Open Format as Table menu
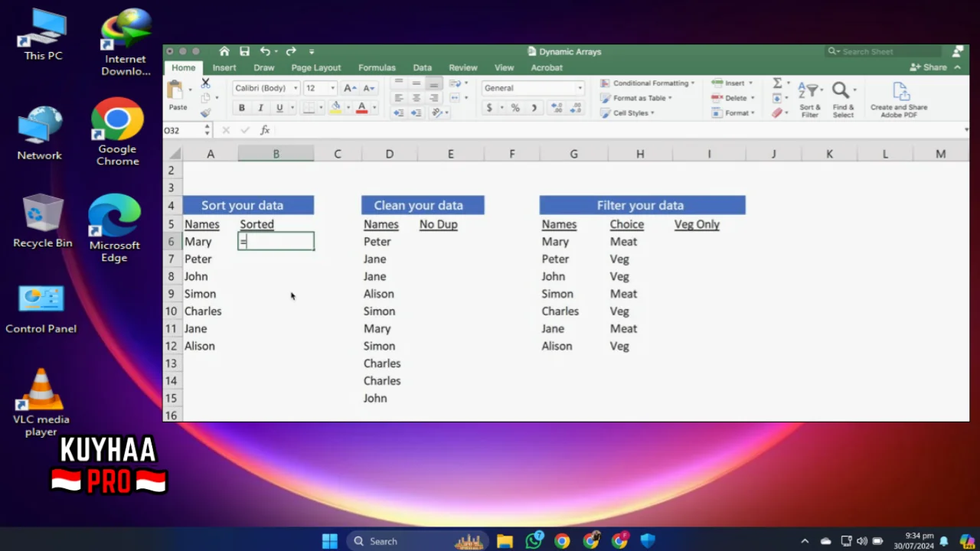 [x=637, y=98]
